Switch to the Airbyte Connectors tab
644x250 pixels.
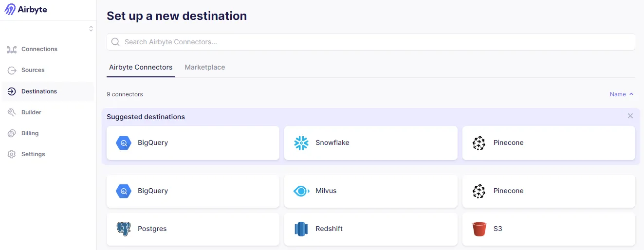(x=141, y=67)
